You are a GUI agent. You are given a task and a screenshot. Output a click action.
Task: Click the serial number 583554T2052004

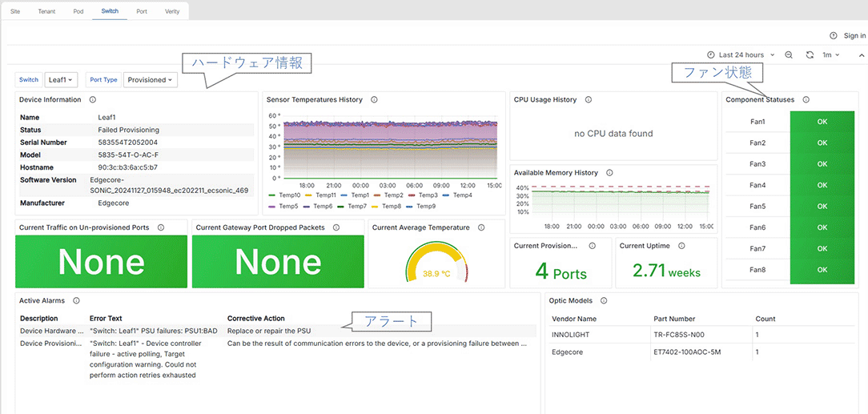tap(127, 143)
